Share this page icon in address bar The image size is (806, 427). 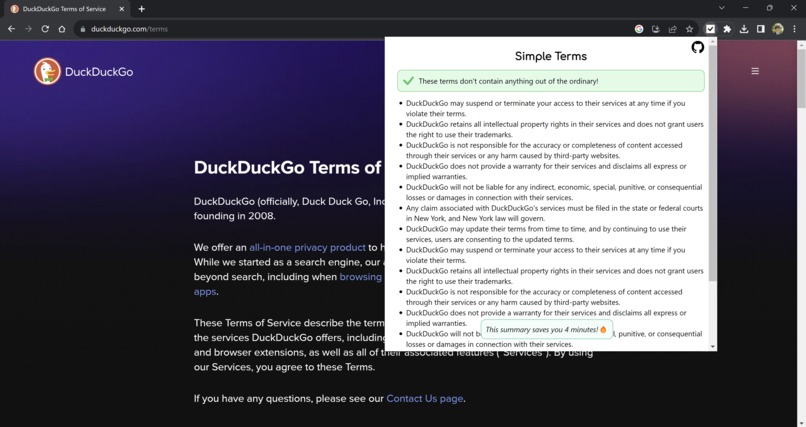pos(672,29)
